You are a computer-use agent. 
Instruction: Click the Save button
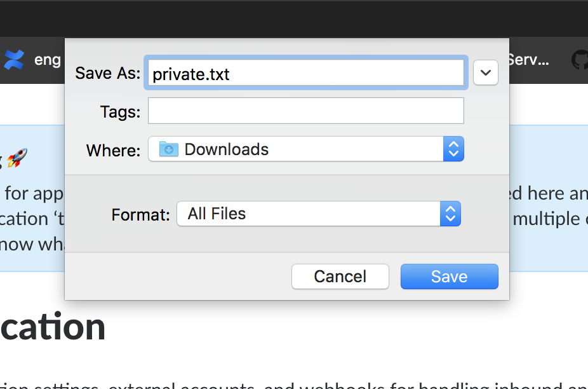pos(449,276)
